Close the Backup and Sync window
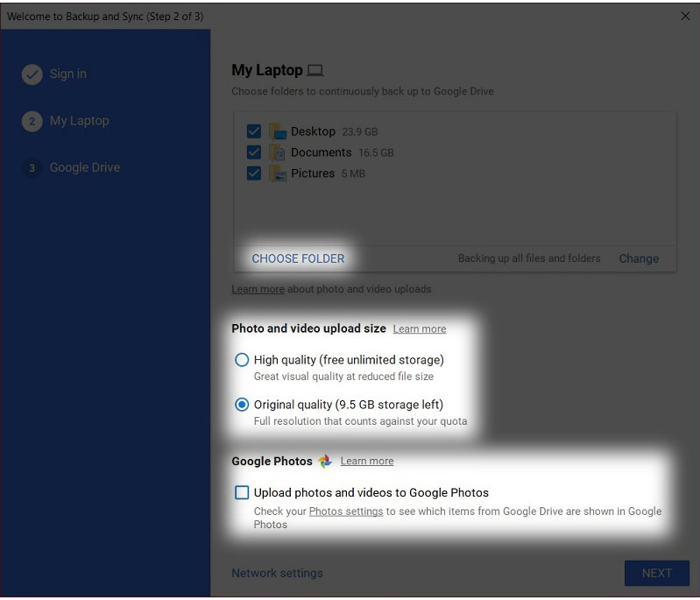Screen dimensions: 700x600 click(x=685, y=17)
